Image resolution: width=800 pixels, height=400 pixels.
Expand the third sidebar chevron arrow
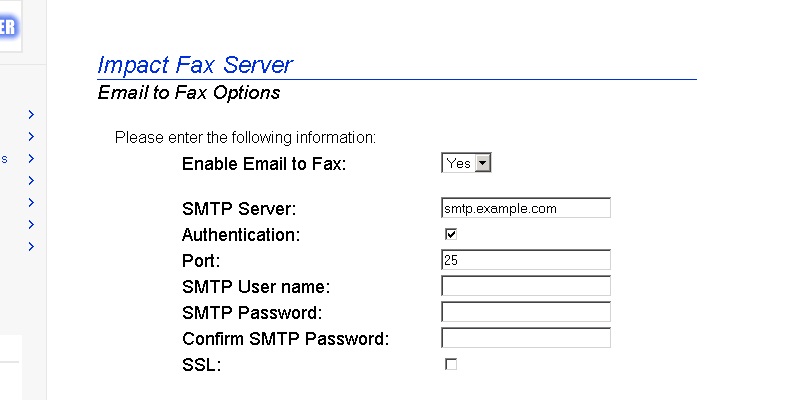32,159
